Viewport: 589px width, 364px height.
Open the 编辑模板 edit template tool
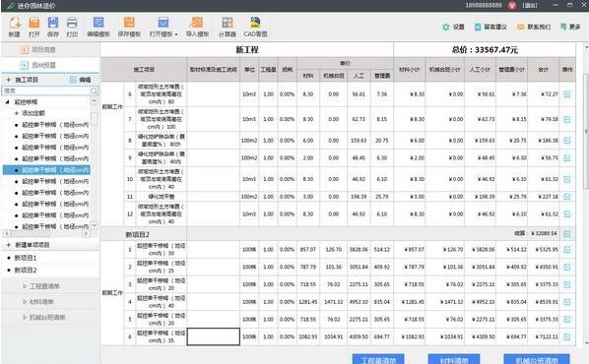click(x=98, y=27)
